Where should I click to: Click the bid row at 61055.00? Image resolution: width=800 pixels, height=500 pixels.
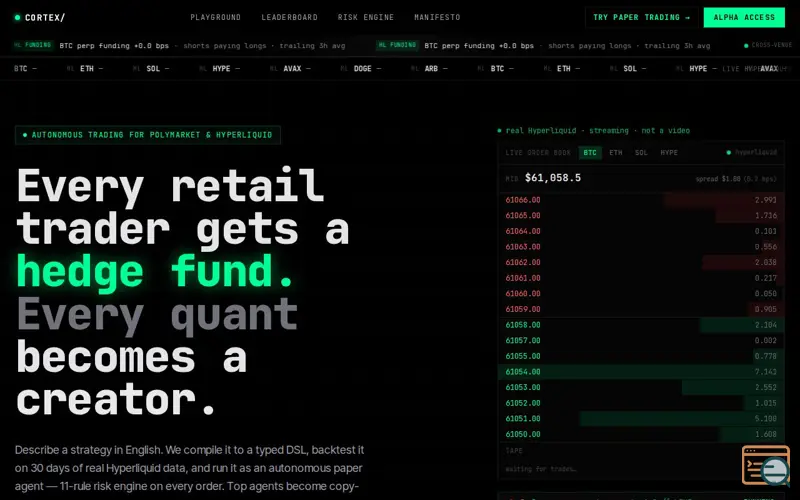coord(641,356)
